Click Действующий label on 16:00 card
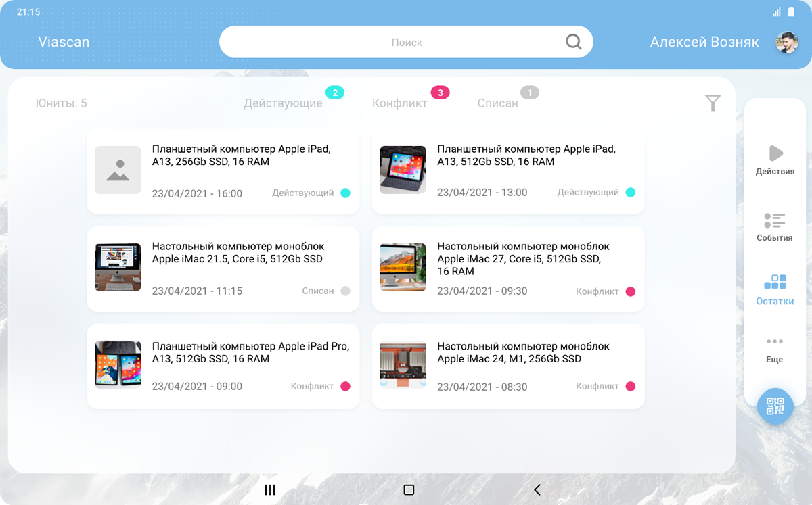This screenshot has height=505, width=812. 303,193
